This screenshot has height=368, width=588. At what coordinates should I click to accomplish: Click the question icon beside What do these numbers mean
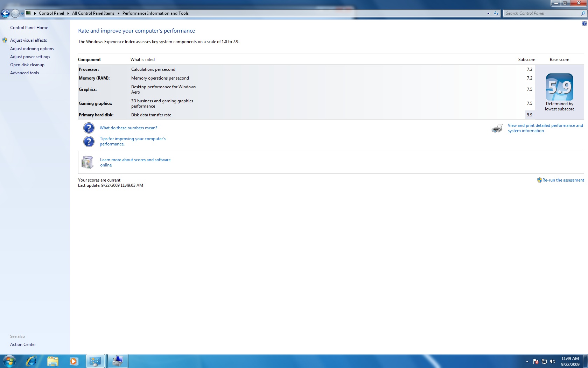click(89, 128)
